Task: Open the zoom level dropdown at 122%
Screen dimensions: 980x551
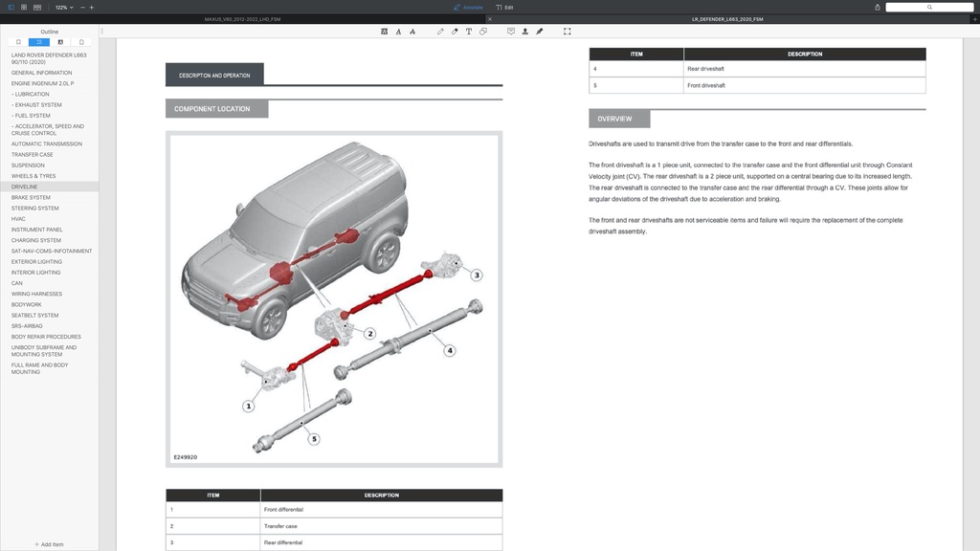Action: pyautogui.click(x=62, y=7)
